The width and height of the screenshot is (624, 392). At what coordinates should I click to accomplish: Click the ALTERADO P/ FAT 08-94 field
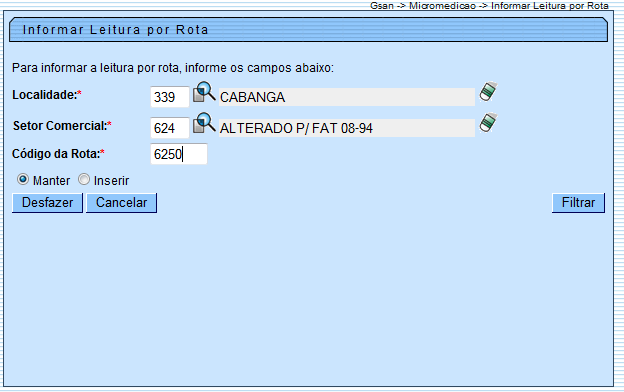(347, 128)
